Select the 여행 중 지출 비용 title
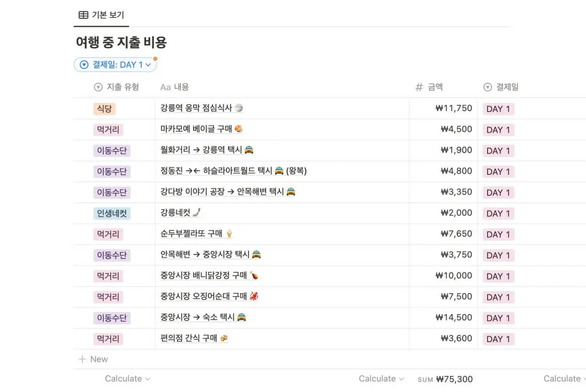 point(121,43)
